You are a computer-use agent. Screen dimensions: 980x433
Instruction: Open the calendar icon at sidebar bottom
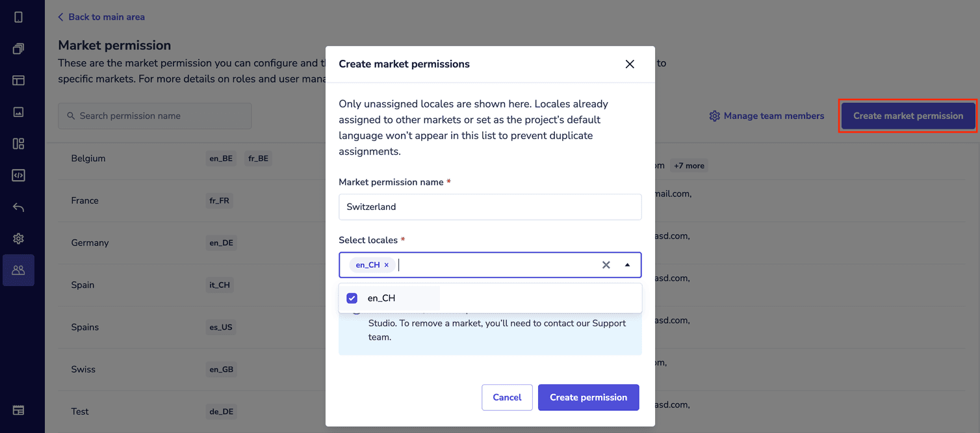tap(18, 410)
